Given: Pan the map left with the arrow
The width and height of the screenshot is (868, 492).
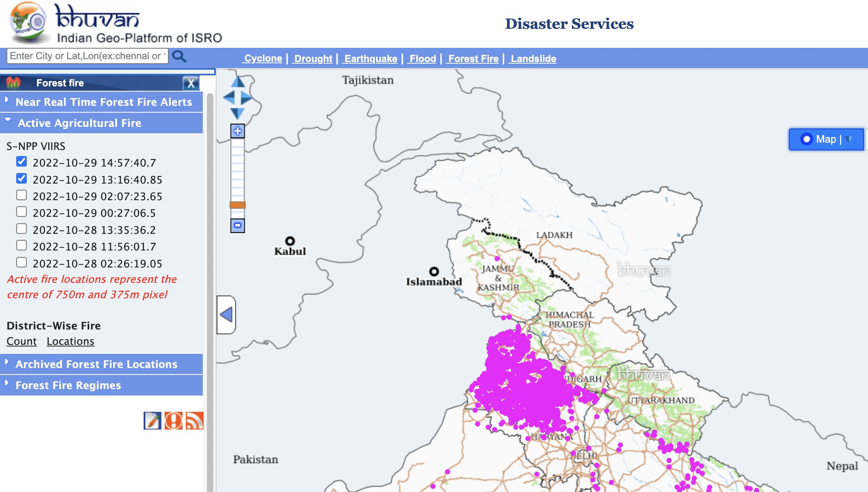Looking at the screenshot, I should coord(229,98).
